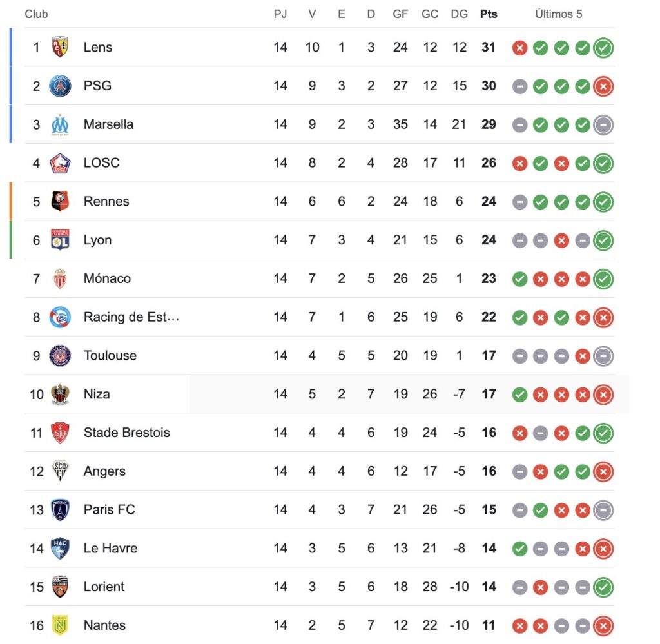Select the Racing de Estrasburgo team name
This screenshot has height=644, width=660.
[131, 317]
